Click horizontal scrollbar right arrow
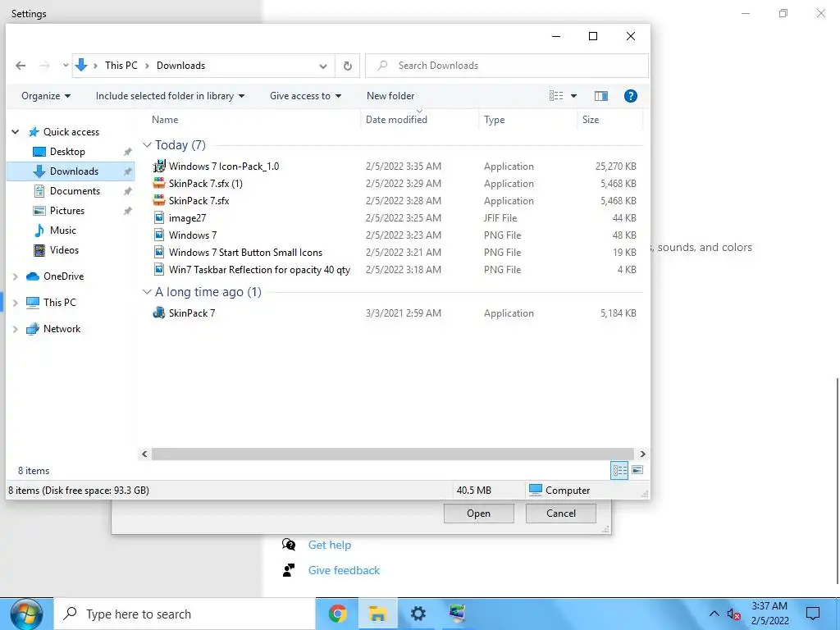The width and height of the screenshot is (840, 630). coord(642,454)
